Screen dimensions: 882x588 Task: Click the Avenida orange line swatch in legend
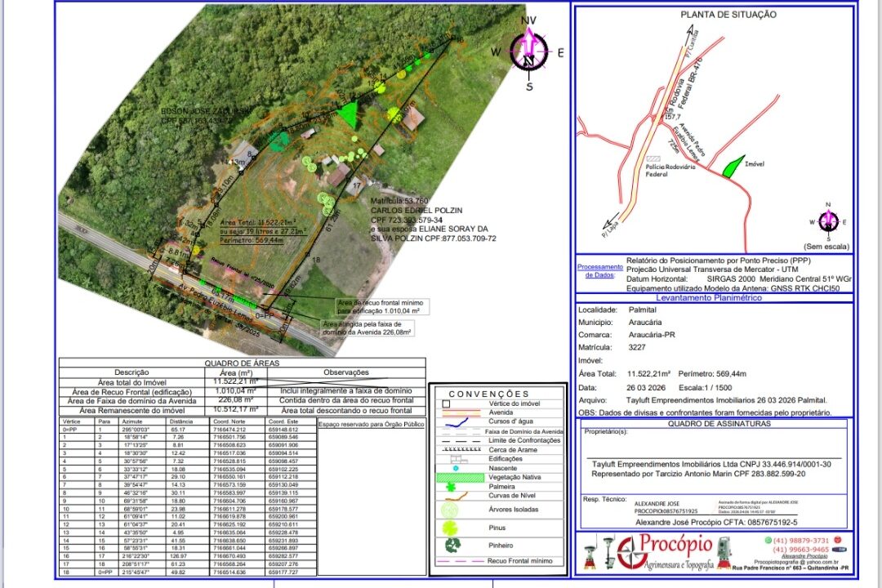point(460,412)
